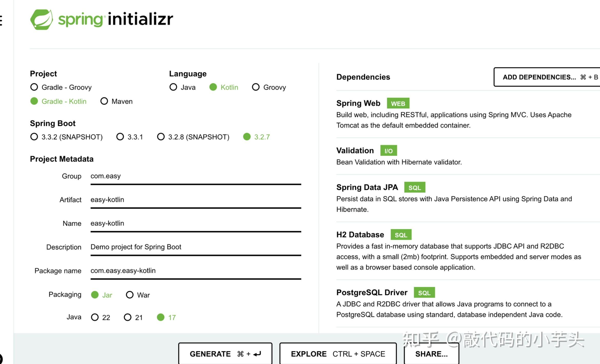Select the Gradle - Groovy project option

(x=34, y=87)
